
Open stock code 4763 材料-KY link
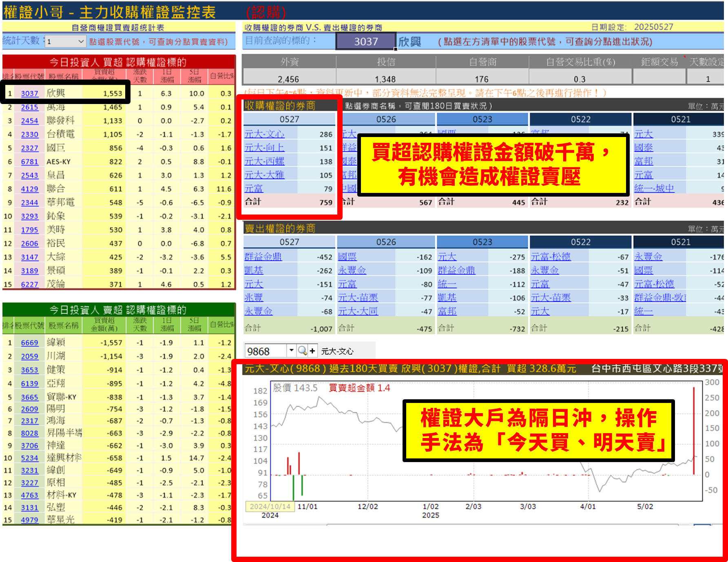point(30,495)
